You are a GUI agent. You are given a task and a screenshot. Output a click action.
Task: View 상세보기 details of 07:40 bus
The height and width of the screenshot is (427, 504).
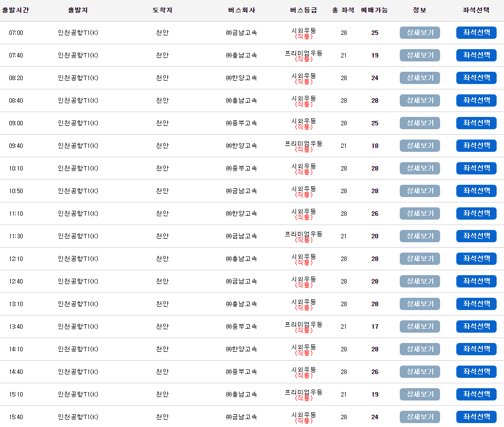(x=420, y=55)
